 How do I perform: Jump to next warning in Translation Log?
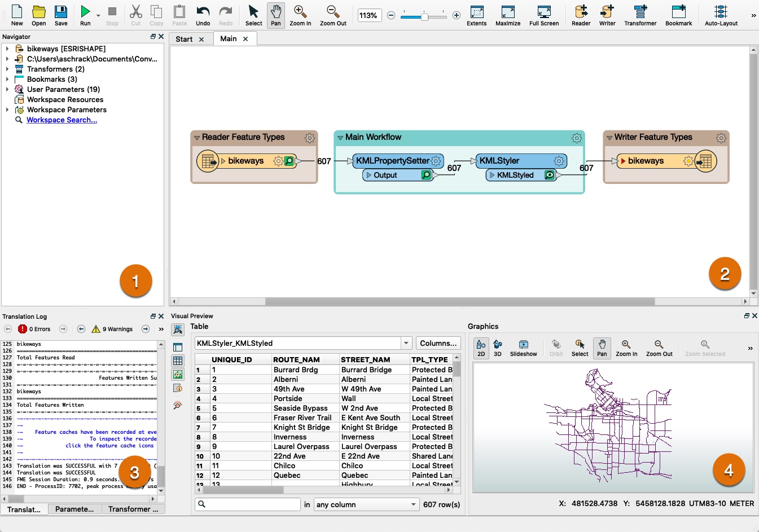pos(146,329)
